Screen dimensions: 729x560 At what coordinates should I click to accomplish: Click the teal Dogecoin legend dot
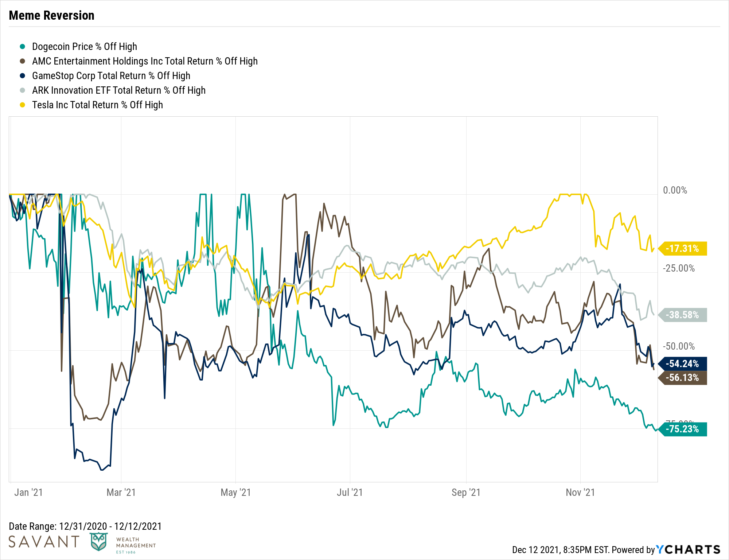pos(23,47)
